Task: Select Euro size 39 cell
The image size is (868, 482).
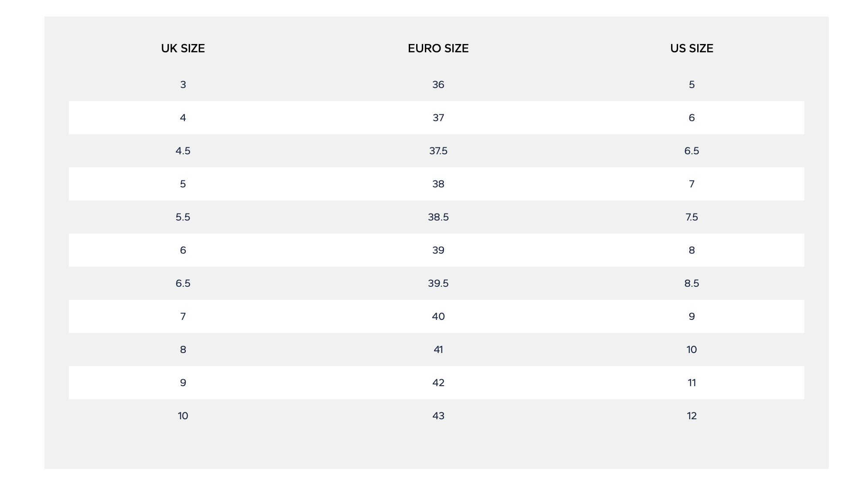Action: coord(438,250)
